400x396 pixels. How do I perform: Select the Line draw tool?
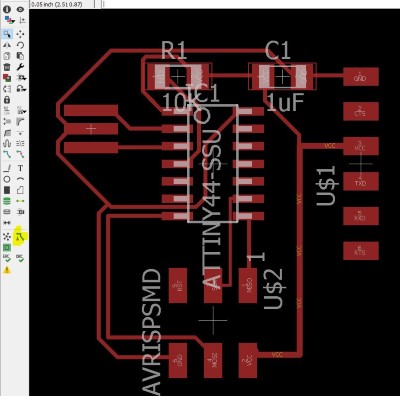pyautogui.click(x=7, y=168)
